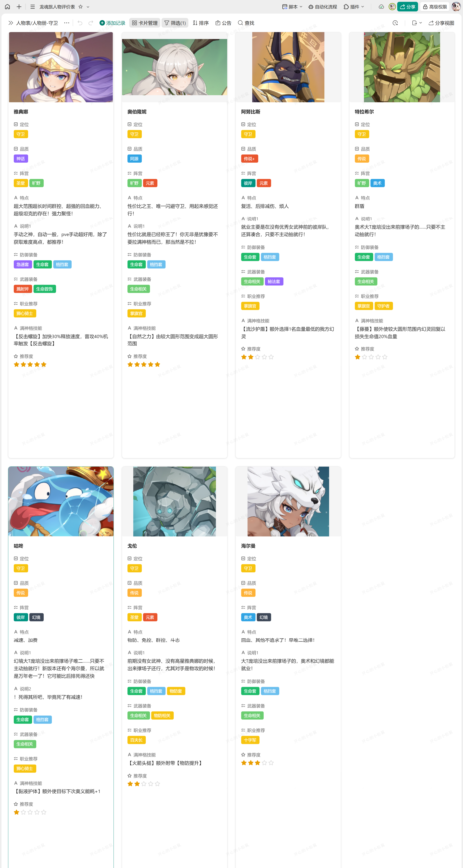Star the 龙魂旅人物评价表 document as favorite
This screenshot has width=463, height=868.
point(80,7)
